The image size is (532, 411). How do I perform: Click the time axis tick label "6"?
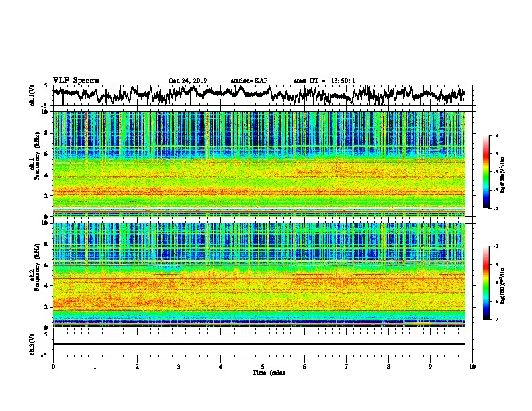coord(305,367)
